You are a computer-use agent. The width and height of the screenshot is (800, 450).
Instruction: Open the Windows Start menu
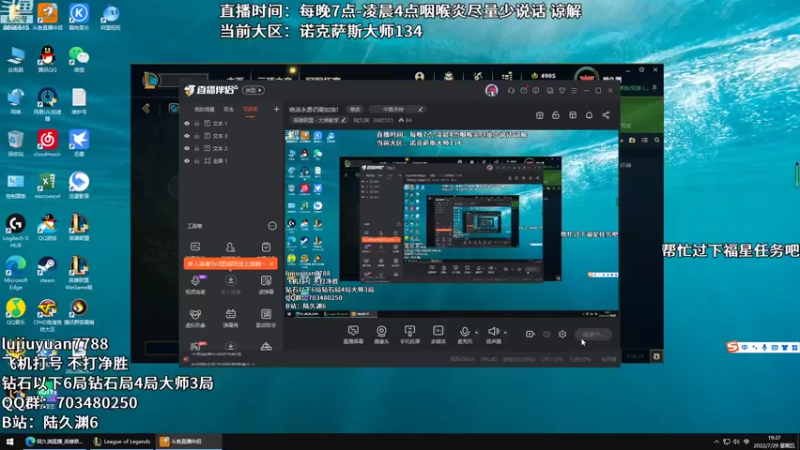[10, 441]
